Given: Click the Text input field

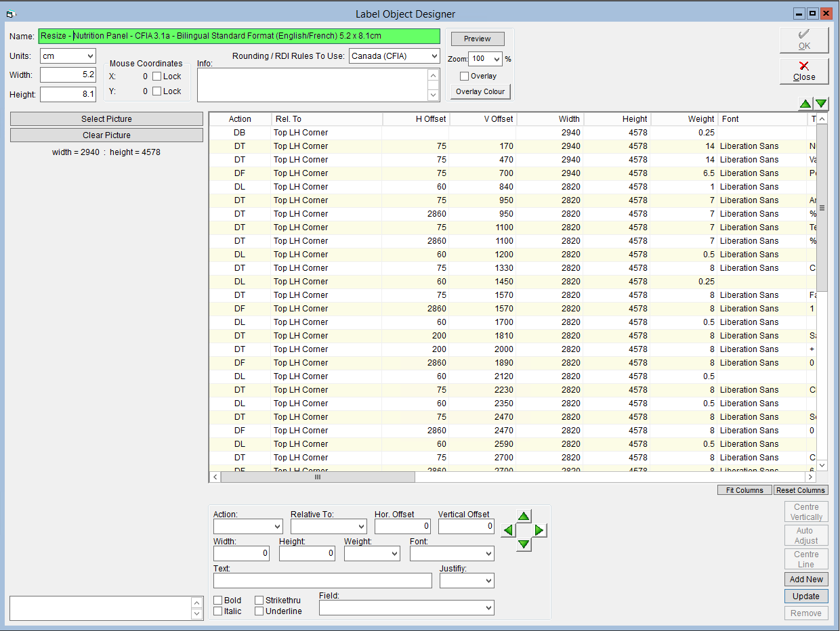Looking at the screenshot, I should tap(322, 581).
